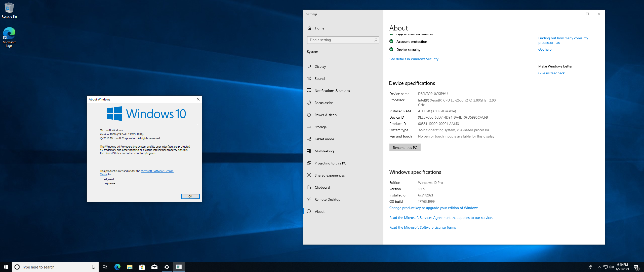Open Microsoft Services Agreement link
This screenshot has width=644, height=272.
point(441,218)
